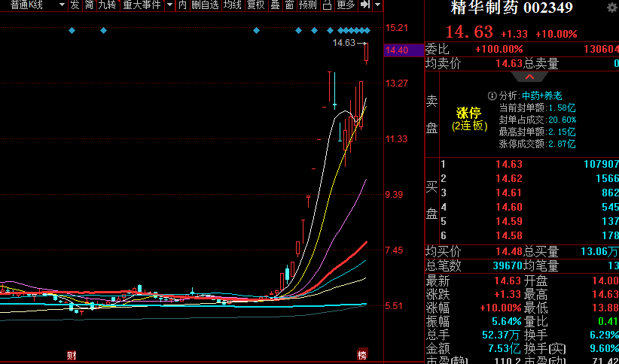
Task: Click the 窗 window button
Action: coord(289,5)
